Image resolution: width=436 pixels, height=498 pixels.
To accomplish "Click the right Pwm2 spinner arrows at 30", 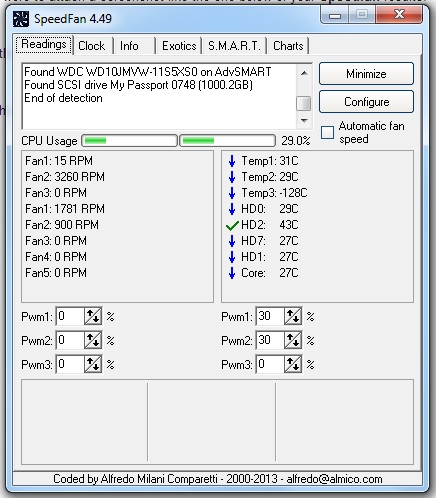I will 293,340.
